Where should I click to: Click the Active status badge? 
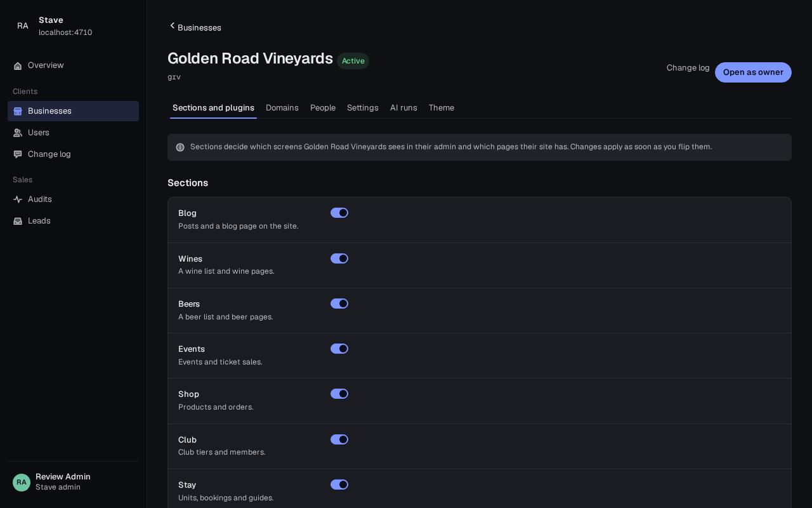[x=353, y=61]
